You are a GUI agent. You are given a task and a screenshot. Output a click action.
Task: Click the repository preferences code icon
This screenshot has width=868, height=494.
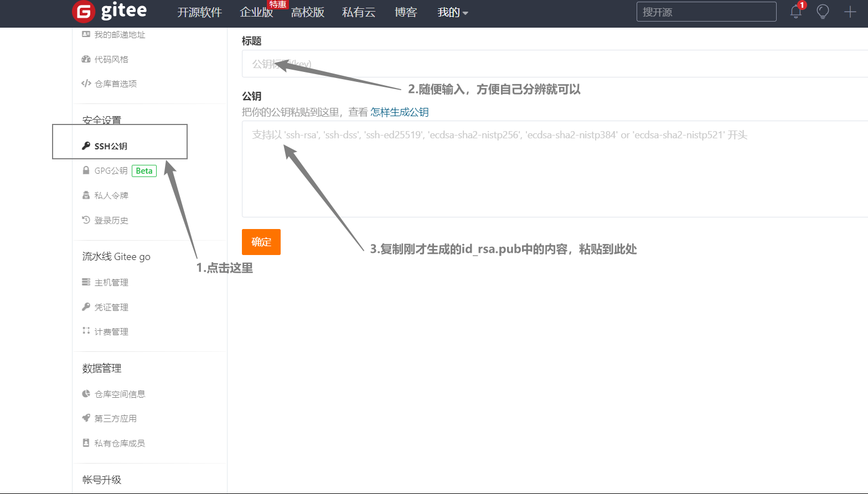[86, 84]
